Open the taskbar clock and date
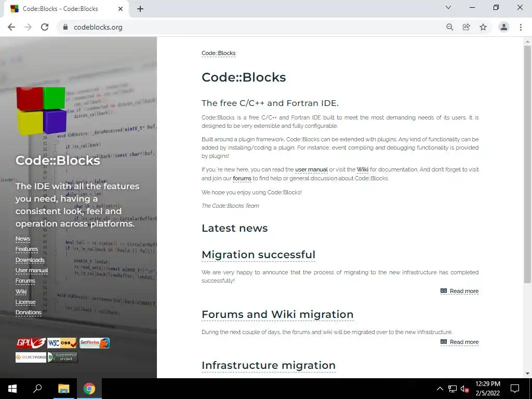 click(487, 389)
